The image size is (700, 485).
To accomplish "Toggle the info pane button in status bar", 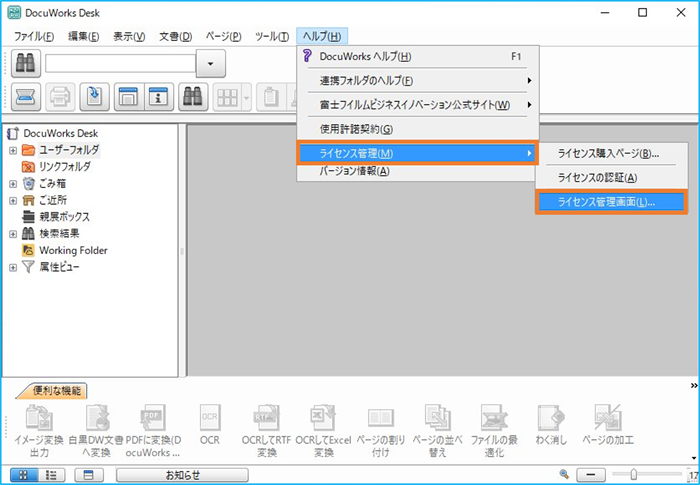I will coord(89,475).
